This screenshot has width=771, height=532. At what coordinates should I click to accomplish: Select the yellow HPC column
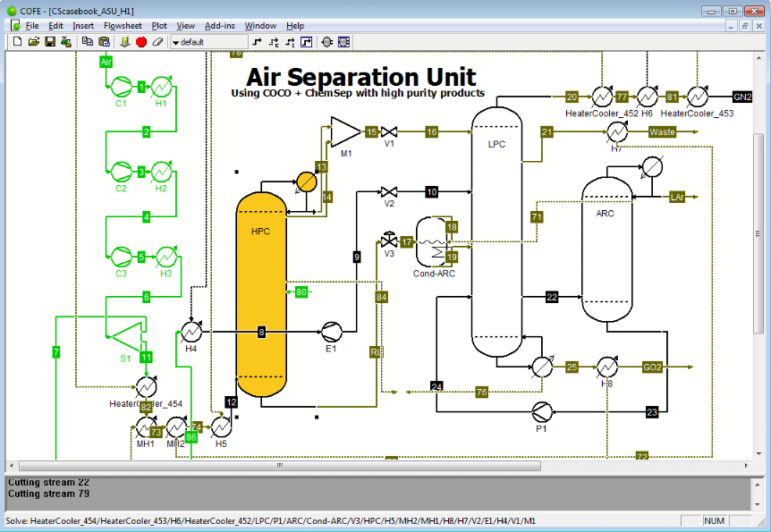(261, 294)
